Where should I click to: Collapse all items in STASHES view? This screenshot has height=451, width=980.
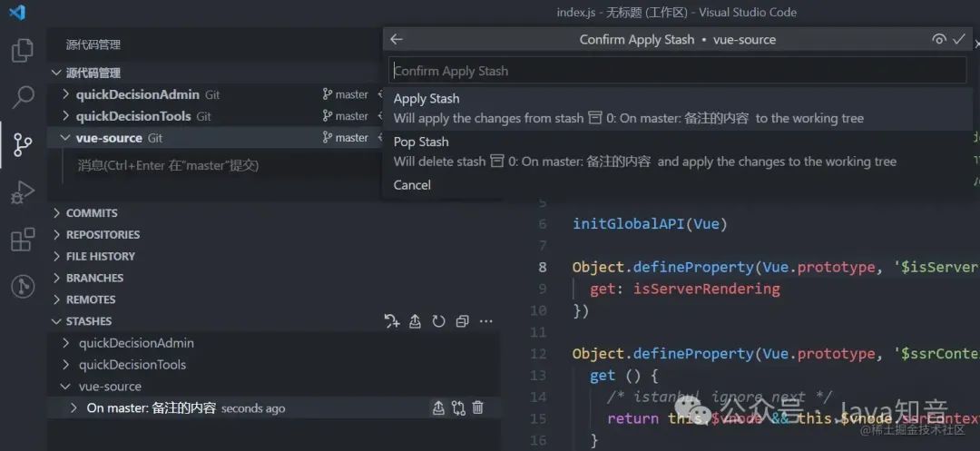[x=462, y=321]
